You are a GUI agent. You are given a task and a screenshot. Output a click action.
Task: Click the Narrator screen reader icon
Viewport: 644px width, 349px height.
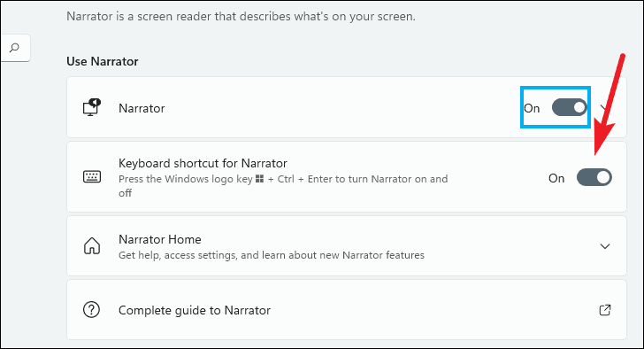[92, 108]
